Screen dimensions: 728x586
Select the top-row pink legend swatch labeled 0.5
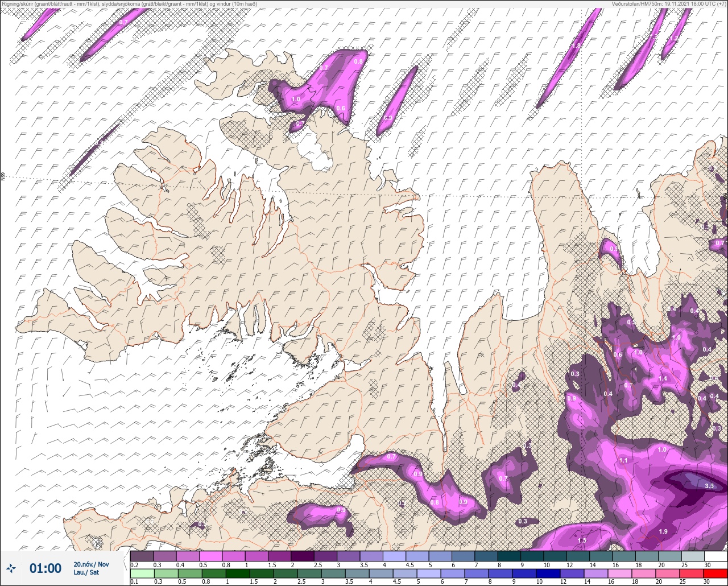click(210, 556)
